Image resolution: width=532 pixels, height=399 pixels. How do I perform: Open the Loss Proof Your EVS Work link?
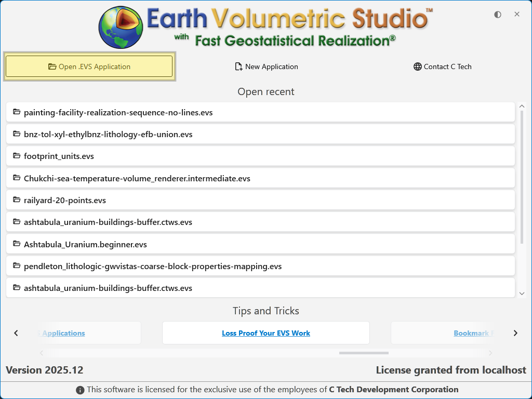click(x=266, y=333)
